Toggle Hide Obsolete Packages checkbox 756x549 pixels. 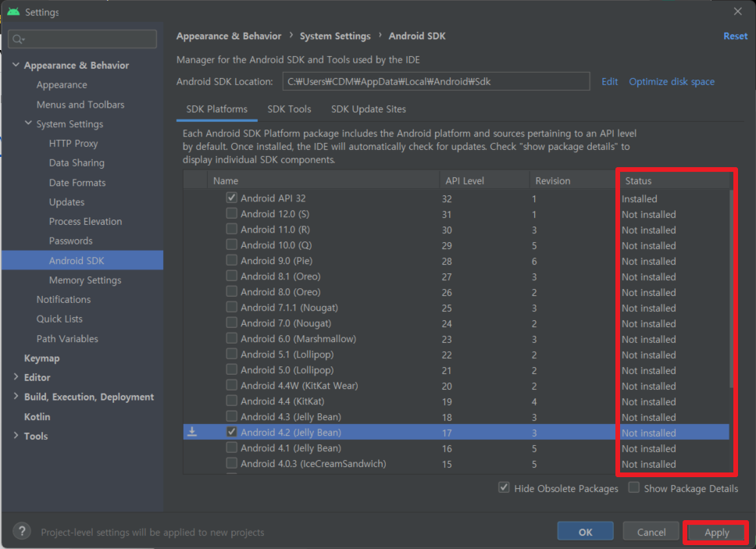click(x=504, y=488)
